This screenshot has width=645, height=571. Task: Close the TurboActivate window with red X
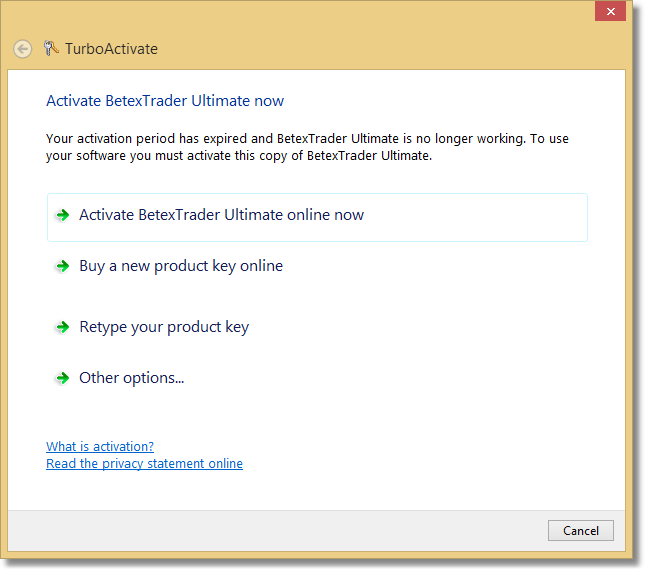(x=608, y=12)
